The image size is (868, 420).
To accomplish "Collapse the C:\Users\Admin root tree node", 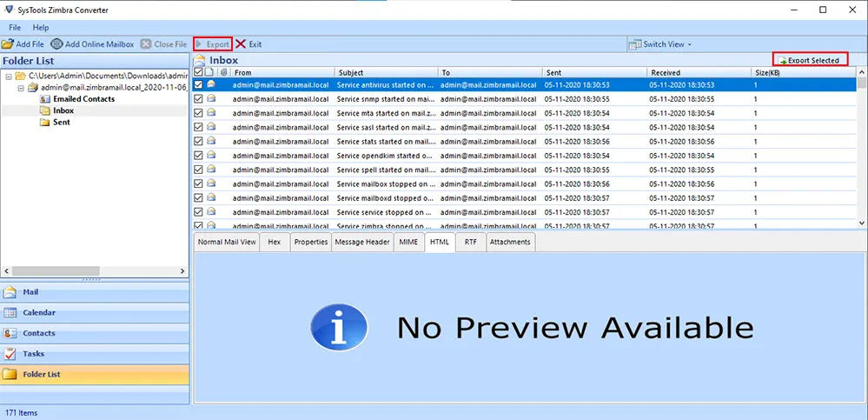I will click(9, 76).
